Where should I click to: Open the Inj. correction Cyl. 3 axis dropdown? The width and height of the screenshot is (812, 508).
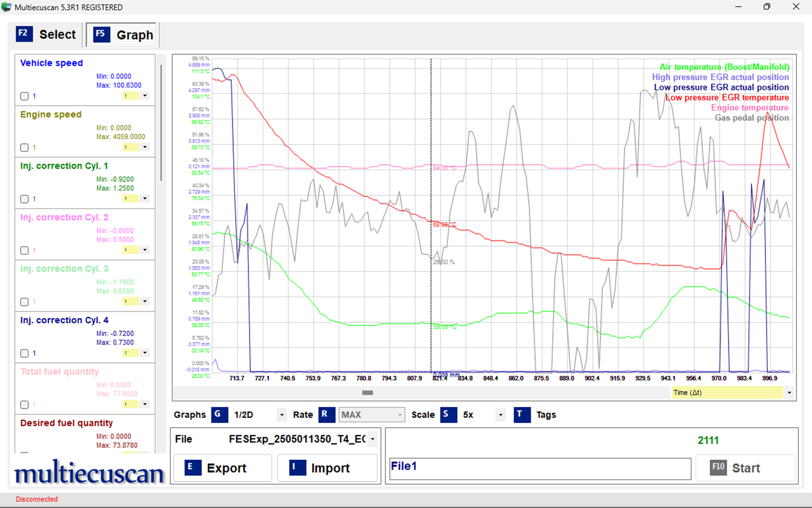145,301
